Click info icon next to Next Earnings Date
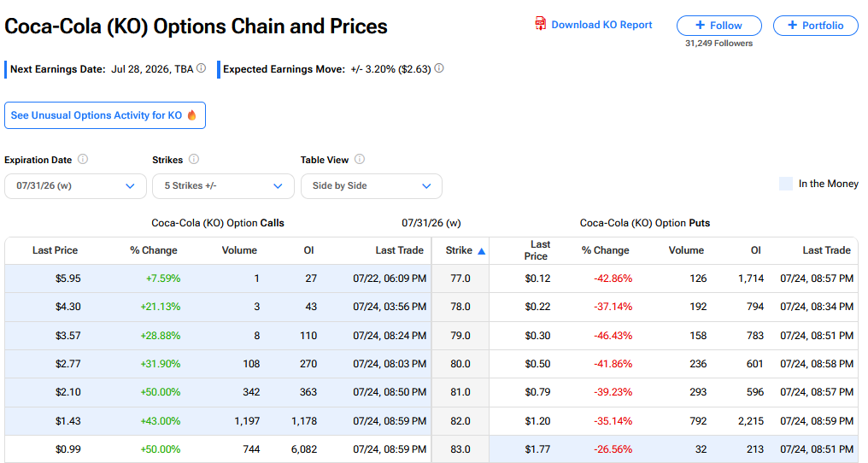Screen dimensions: 868x463 click(202, 68)
